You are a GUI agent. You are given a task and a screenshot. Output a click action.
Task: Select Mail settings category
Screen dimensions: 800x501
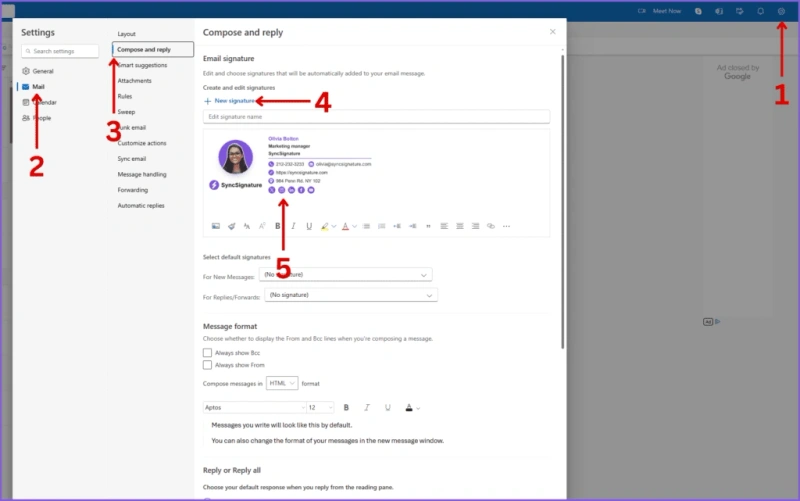pyautogui.click(x=33, y=87)
